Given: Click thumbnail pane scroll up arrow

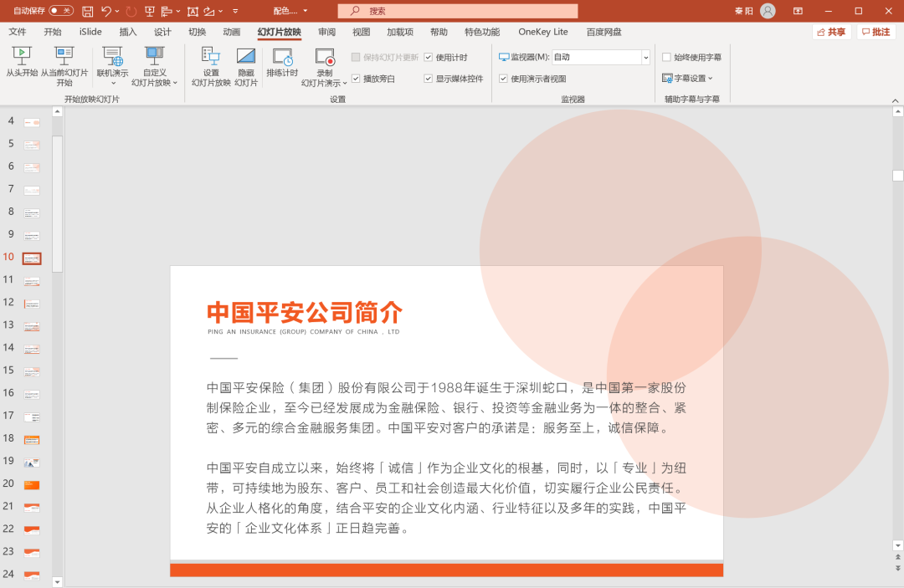Looking at the screenshot, I should [57, 112].
